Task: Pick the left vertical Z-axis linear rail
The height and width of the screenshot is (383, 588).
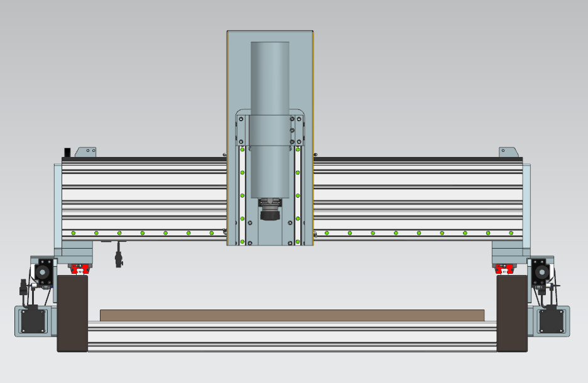Action: coord(242,195)
